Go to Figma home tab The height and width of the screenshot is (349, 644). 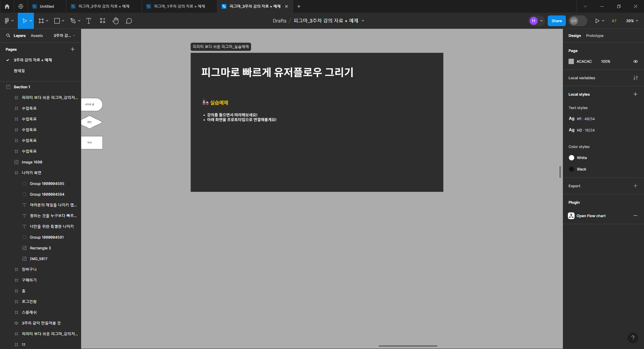[7, 6]
